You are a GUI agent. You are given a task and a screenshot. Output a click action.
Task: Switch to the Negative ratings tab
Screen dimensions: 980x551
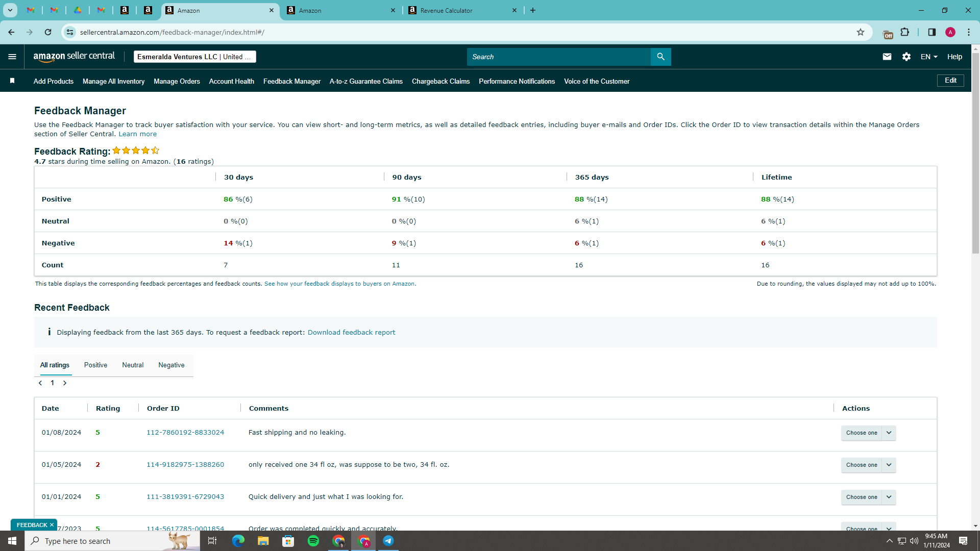171,365
